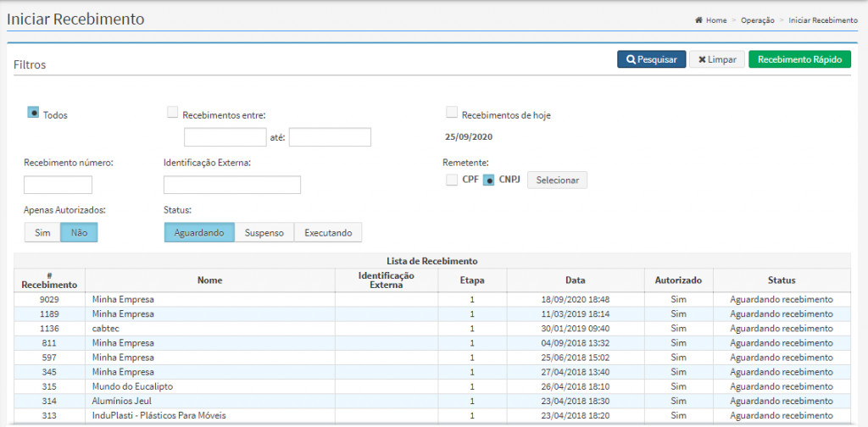Viewport: 868px width, 427px height.
Task: Click the Filtros section heading
Action: click(30, 64)
